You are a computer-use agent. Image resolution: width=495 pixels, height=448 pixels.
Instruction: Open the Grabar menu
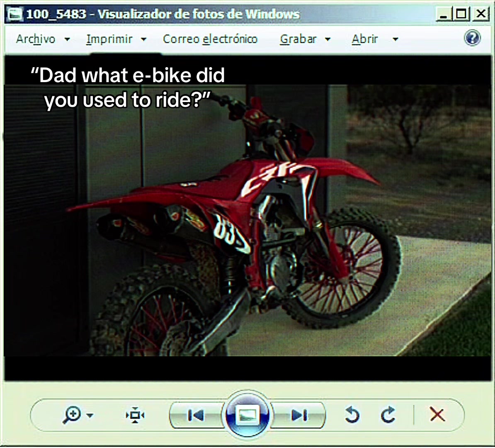[x=298, y=39]
